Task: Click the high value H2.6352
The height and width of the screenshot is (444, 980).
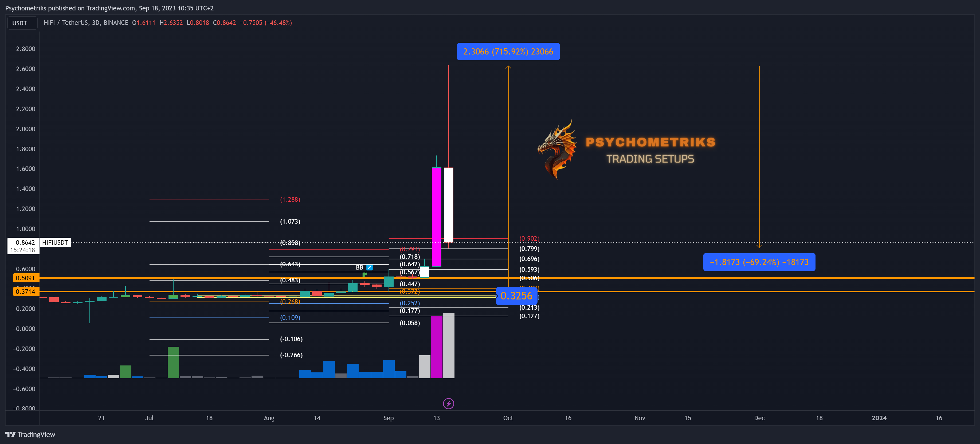Action: pyautogui.click(x=171, y=23)
